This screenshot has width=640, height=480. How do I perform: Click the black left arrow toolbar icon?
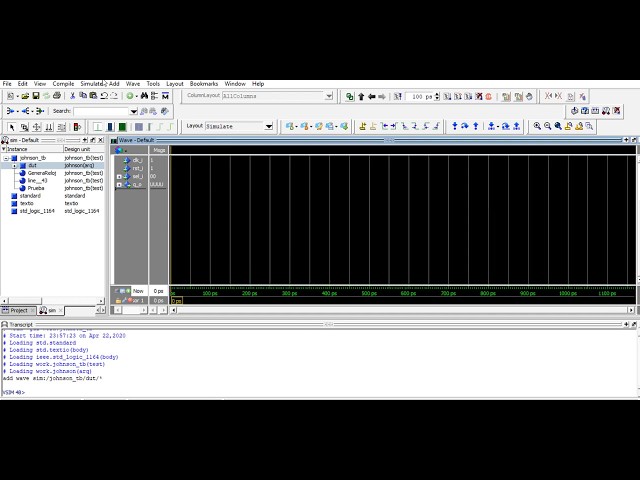371,97
